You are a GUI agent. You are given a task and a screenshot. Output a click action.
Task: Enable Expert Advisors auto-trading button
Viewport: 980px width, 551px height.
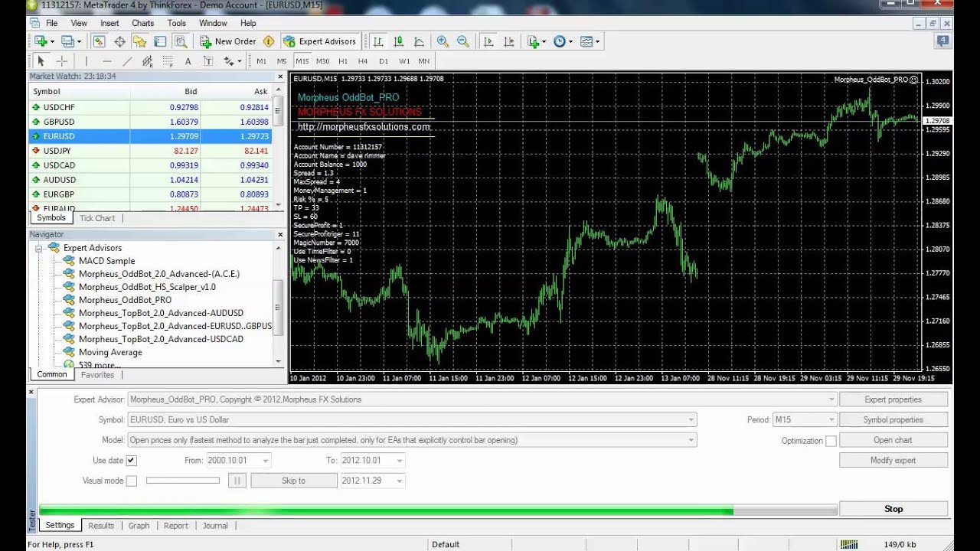click(320, 41)
